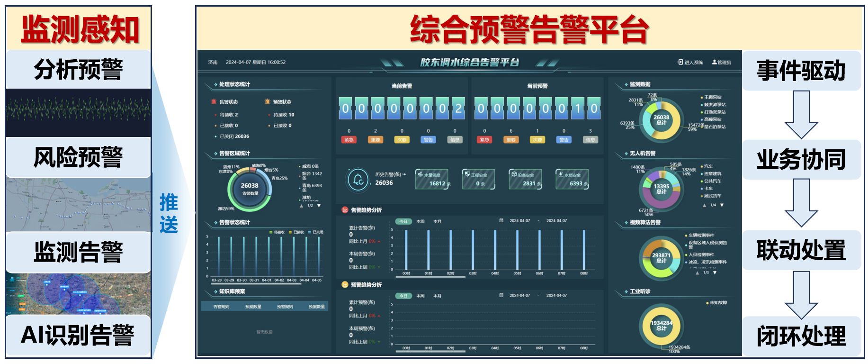Image resolution: width=868 pixels, height=364 pixels.
Task: Click the 设备安全 cube icon
Action: tap(514, 174)
